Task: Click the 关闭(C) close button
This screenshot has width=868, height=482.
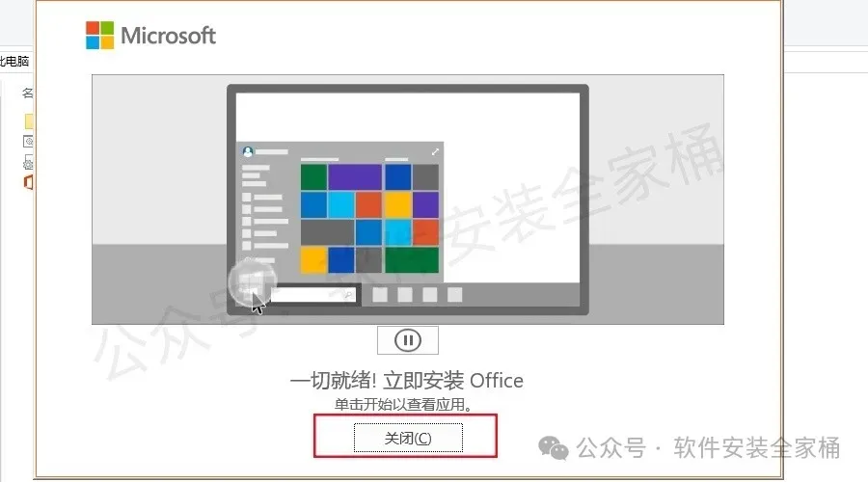Action: [x=408, y=438]
